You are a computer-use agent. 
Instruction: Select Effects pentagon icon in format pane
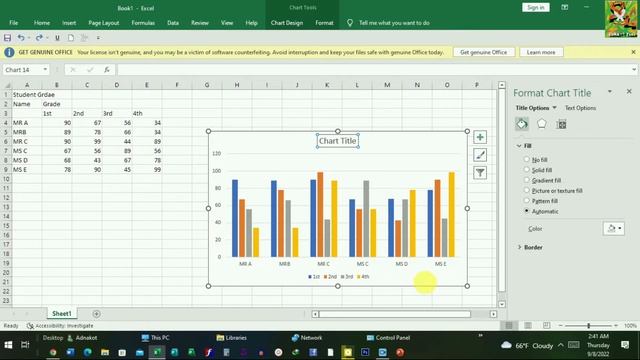542,124
